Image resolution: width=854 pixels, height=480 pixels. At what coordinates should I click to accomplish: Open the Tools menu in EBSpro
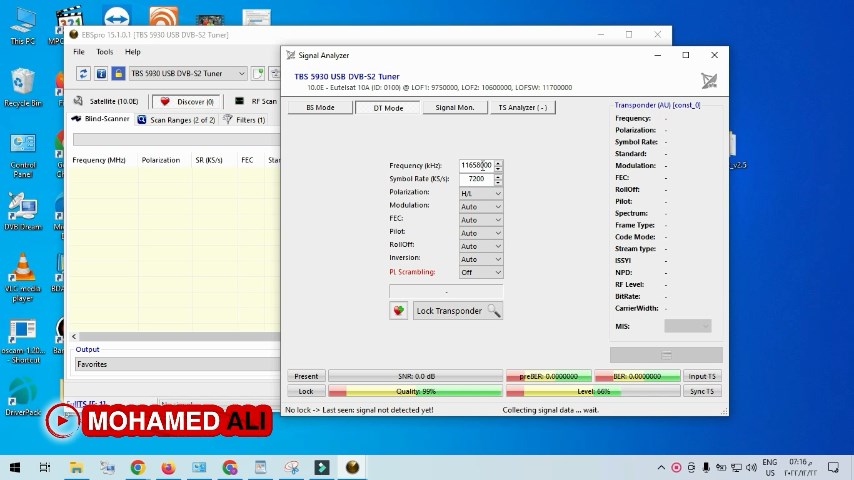105,52
